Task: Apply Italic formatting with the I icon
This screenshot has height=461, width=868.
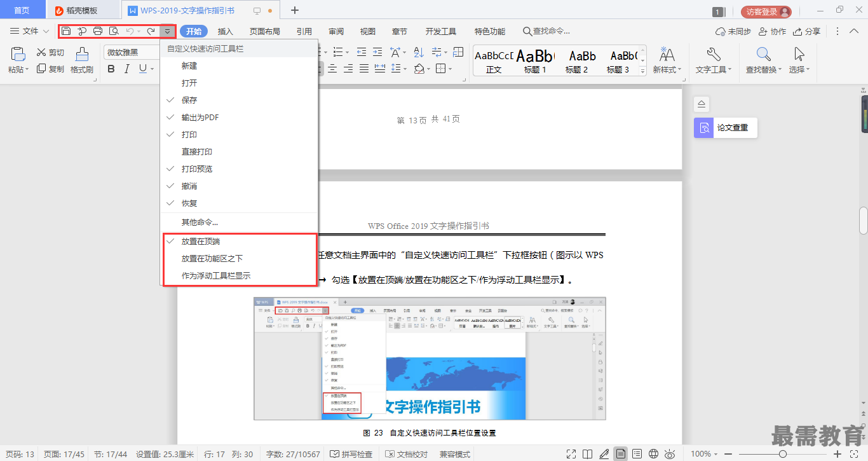Action: (126, 69)
